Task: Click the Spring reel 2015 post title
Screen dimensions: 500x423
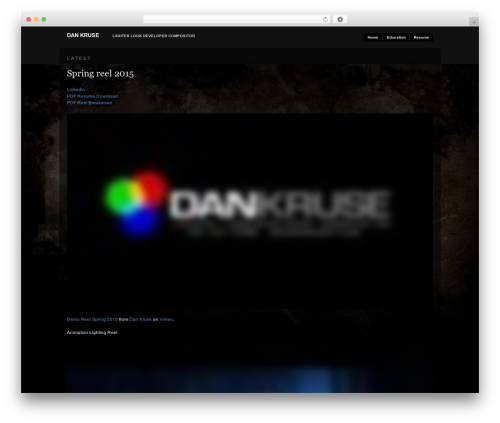Action: [x=100, y=73]
